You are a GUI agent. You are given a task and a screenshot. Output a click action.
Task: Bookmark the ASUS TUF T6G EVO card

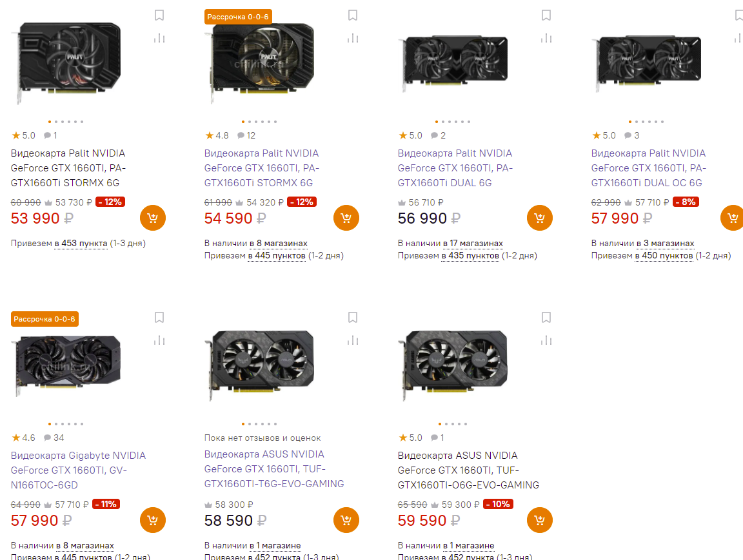tap(353, 317)
